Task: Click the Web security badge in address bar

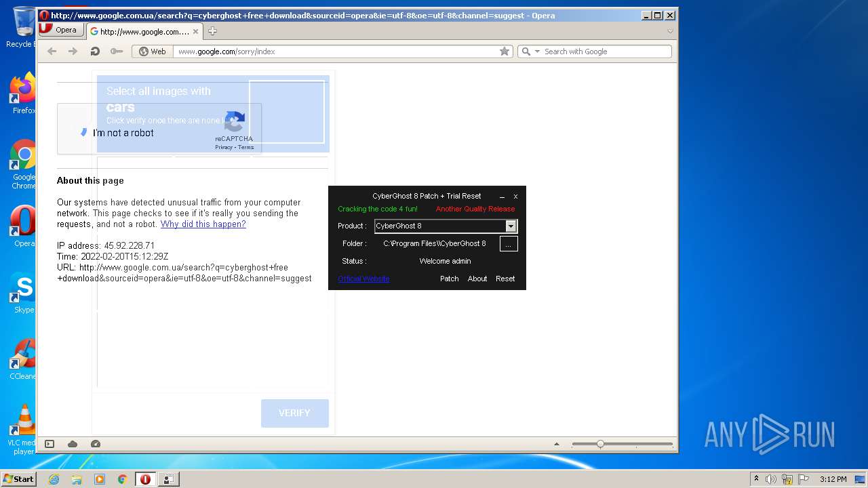Action: 153,52
